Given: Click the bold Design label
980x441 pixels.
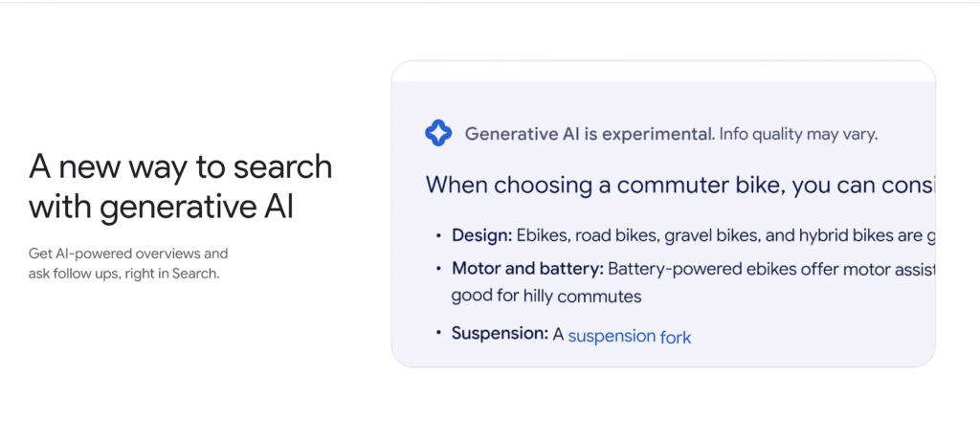Looking at the screenshot, I should point(482,235).
